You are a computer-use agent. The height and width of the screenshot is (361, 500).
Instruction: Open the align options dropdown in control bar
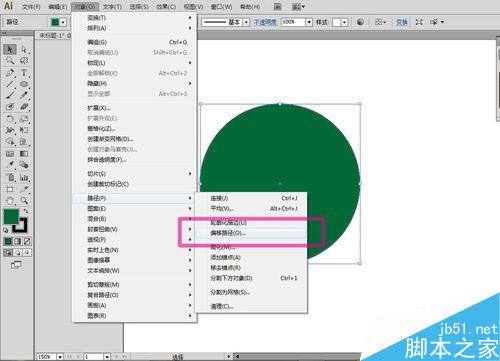380,22
